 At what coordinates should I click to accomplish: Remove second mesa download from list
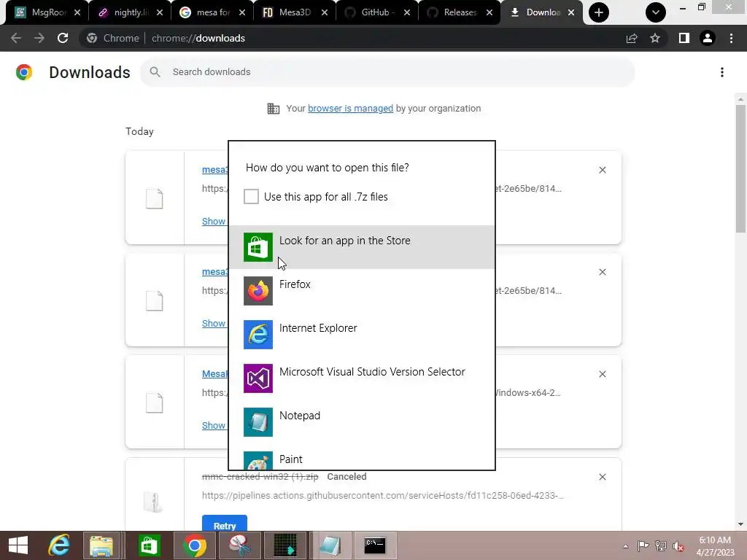pos(602,272)
